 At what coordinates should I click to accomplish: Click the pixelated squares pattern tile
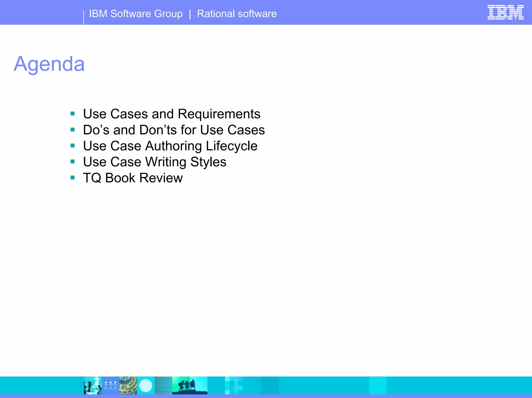234,386
